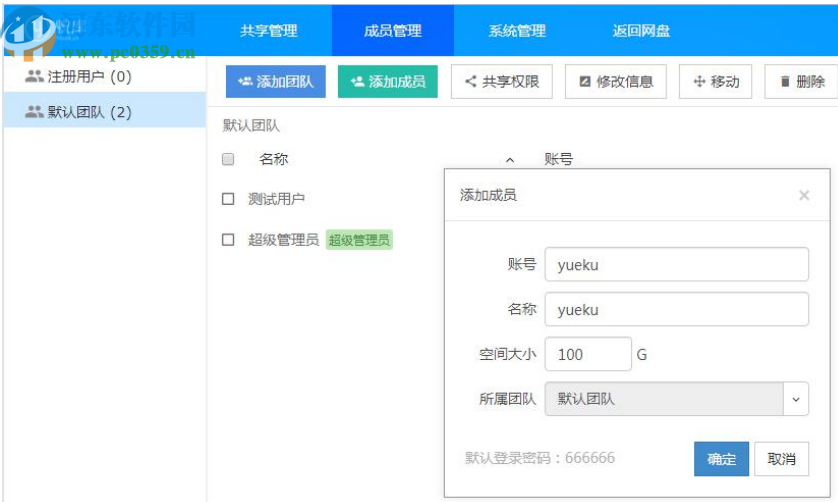Click the 共享权限 button
Viewport: 838px width, 502px height.
coord(501,81)
